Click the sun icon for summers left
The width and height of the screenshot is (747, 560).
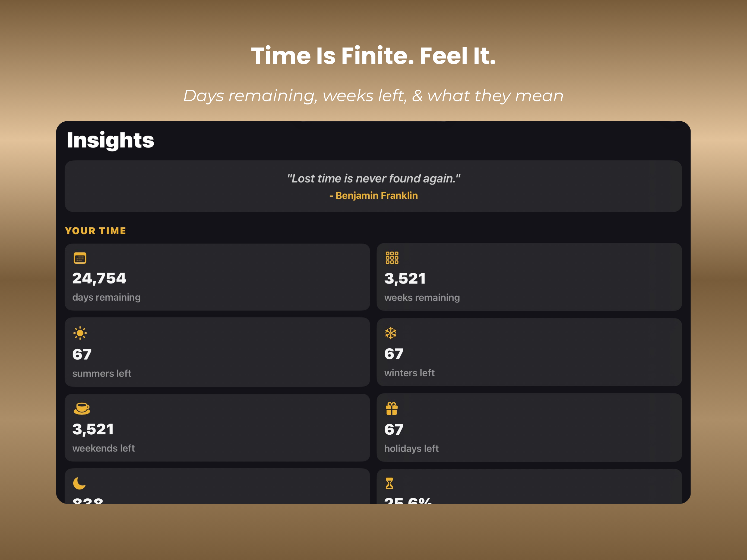click(80, 333)
